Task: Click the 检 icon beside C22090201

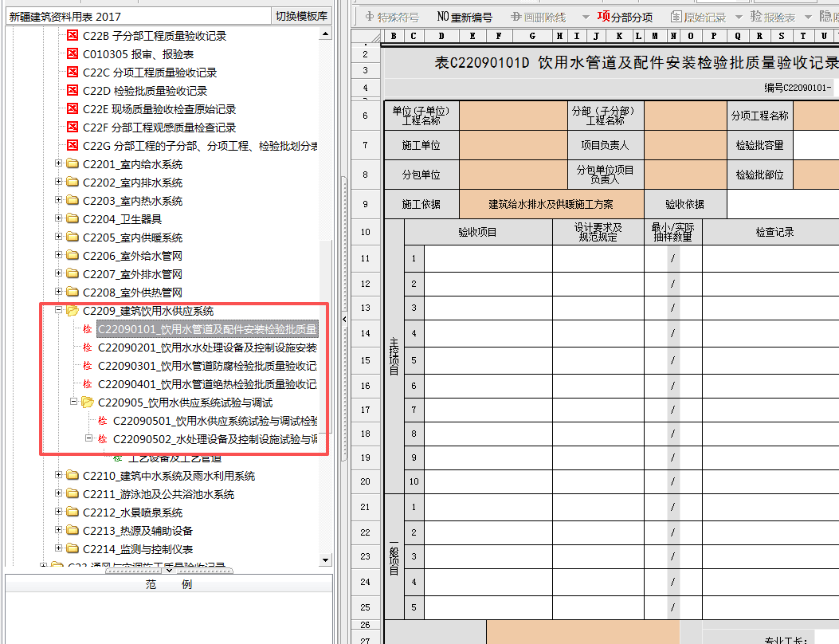Action: click(x=87, y=348)
